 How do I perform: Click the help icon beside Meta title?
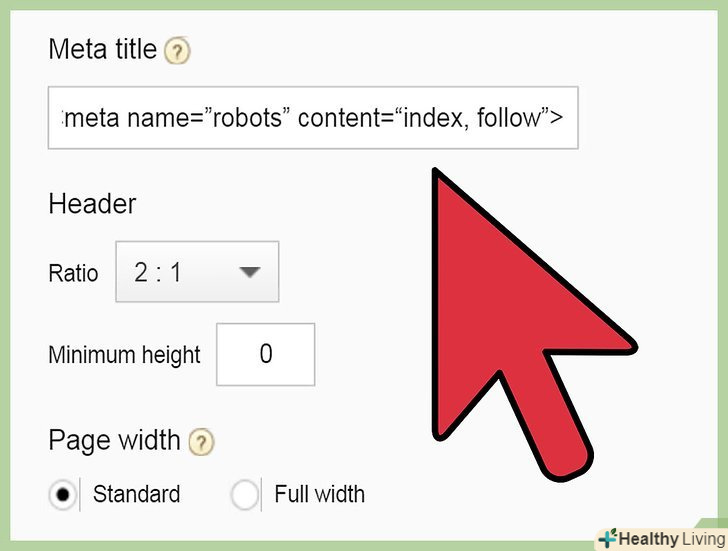(177, 51)
